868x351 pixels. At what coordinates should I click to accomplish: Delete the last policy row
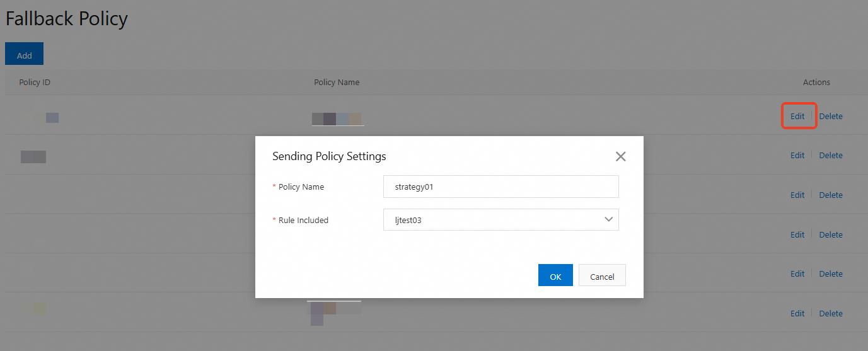coord(831,313)
